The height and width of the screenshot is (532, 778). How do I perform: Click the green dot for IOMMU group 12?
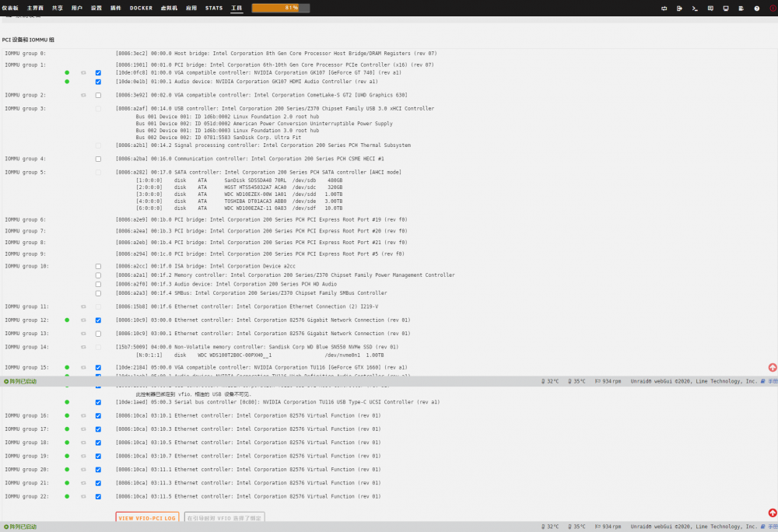coord(67,320)
